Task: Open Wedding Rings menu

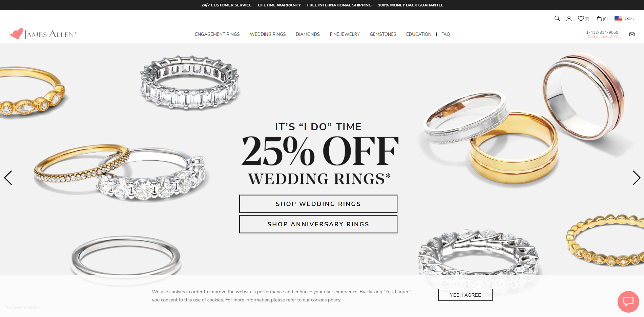Action: click(x=268, y=34)
